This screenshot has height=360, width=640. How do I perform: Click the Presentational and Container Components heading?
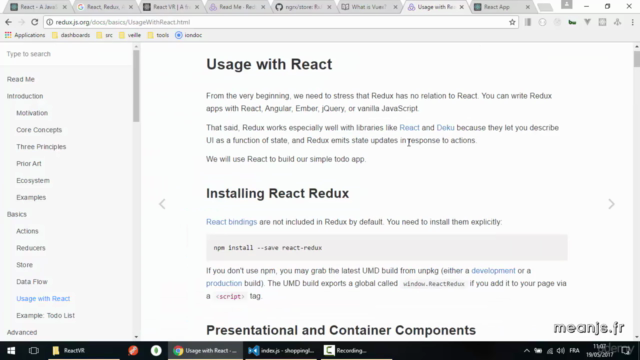tap(341, 330)
